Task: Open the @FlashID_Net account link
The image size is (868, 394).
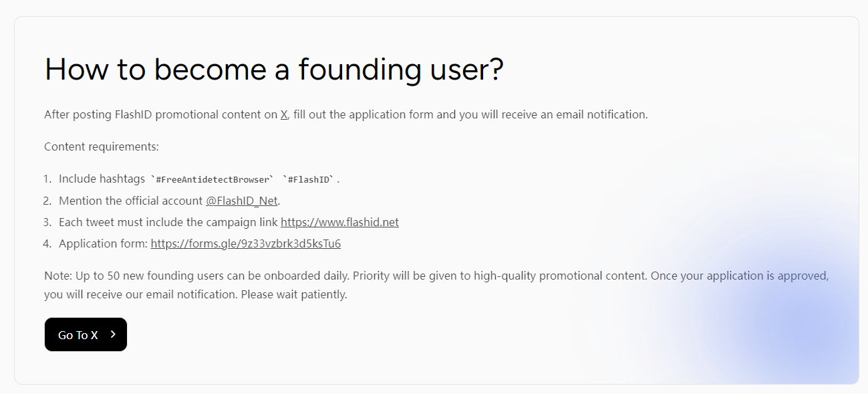Action: point(242,201)
